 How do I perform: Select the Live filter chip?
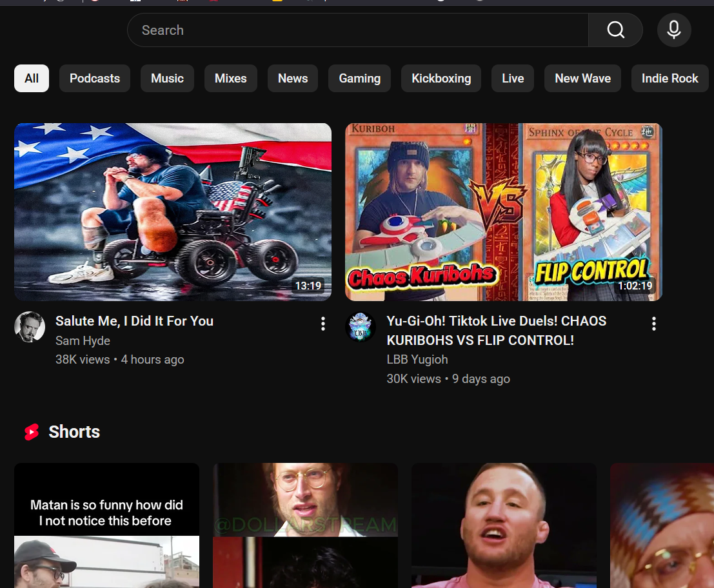point(513,78)
